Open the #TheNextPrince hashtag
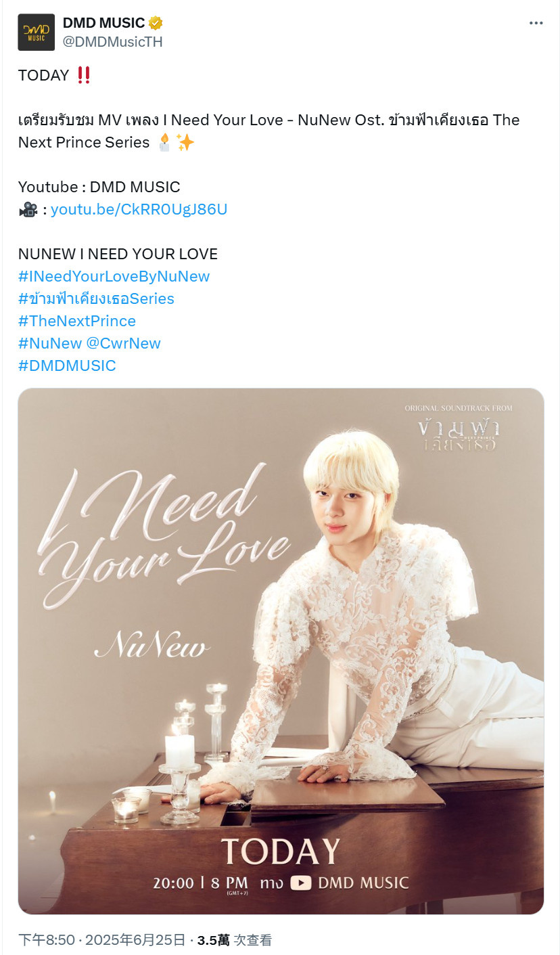This screenshot has width=560, height=955. tap(77, 321)
